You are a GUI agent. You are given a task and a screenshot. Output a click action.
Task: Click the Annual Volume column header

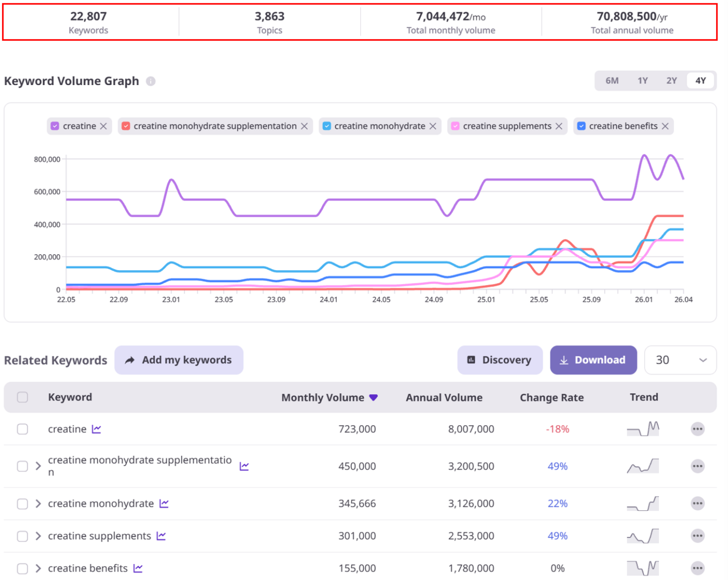click(444, 398)
